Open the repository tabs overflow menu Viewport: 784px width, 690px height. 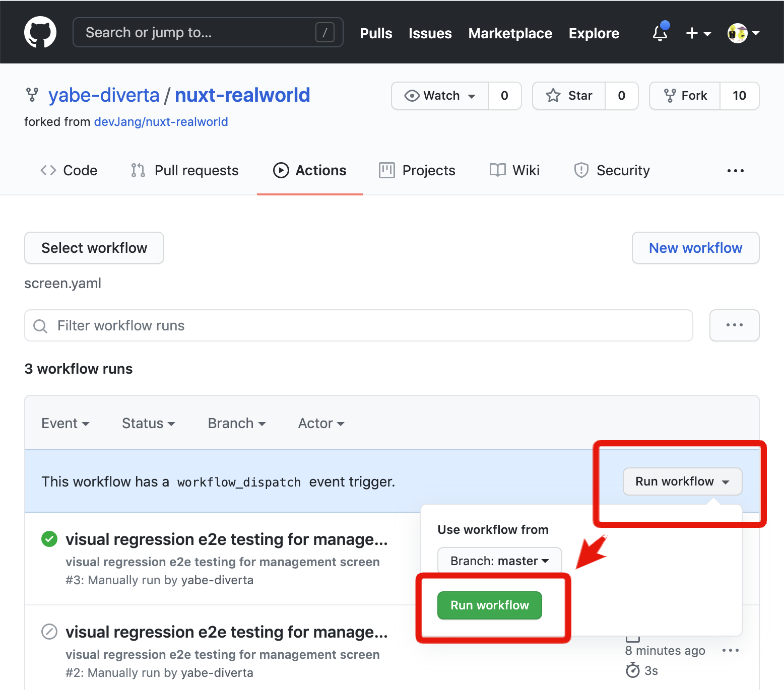[x=736, y=171]
